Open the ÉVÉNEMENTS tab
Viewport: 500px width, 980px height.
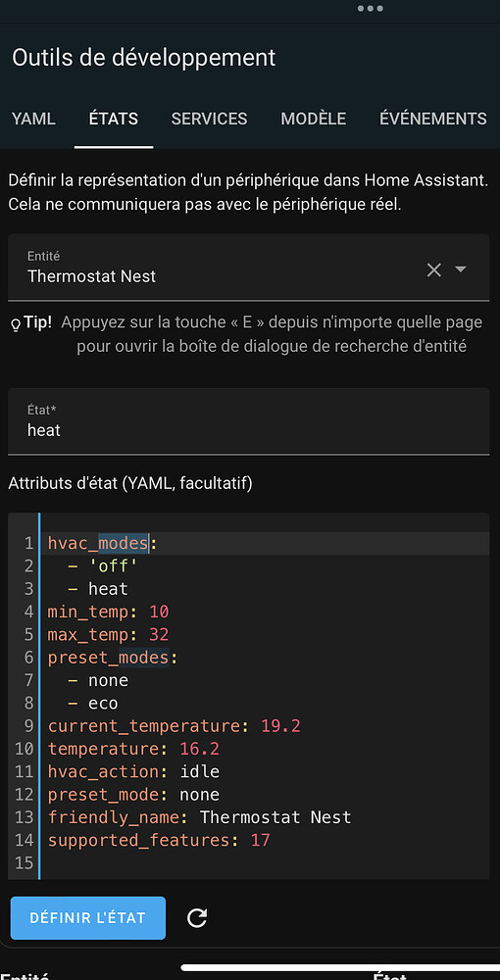(x=433, y=119)
